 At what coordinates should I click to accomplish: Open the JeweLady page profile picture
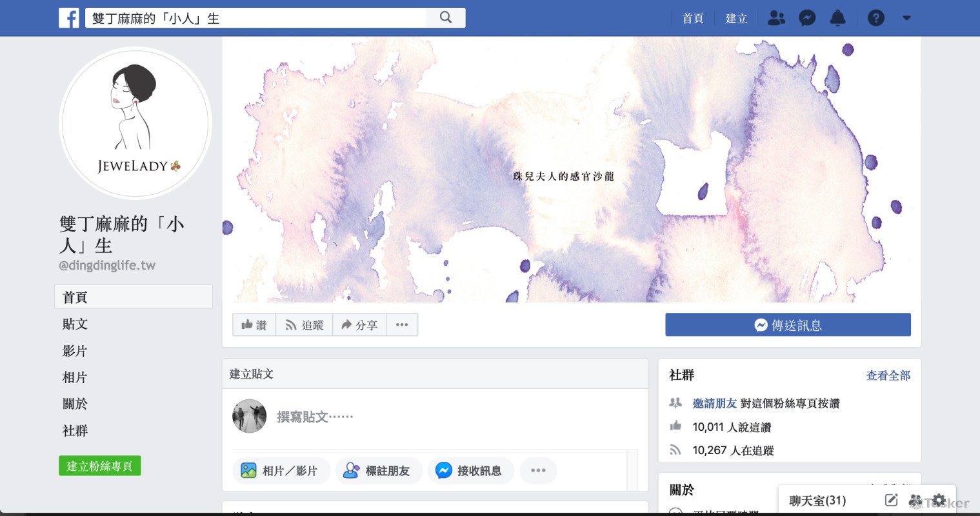[135, 123]
